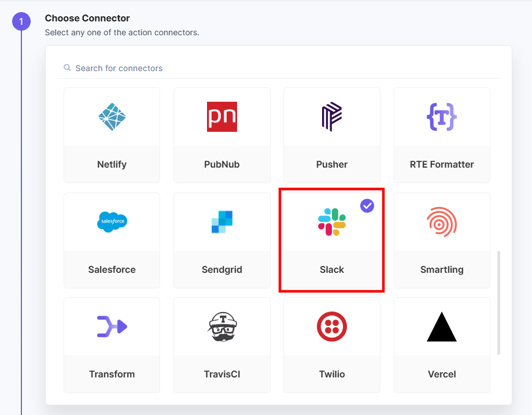This screenshot has height=415, width=532.
Task: Focus the Search for connectors field
Action: point(279,68)
